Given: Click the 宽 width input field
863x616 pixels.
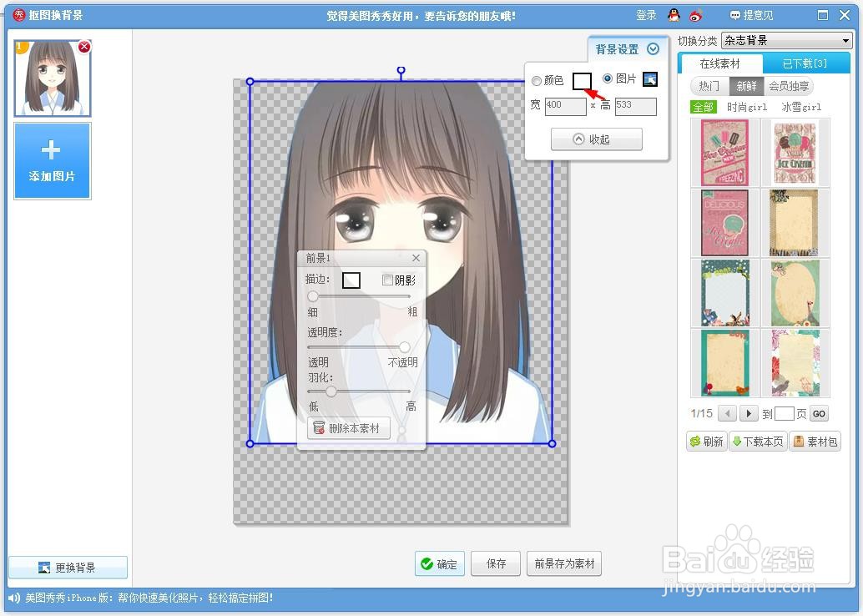Looking at the screenshot, I should coord(565,106).
